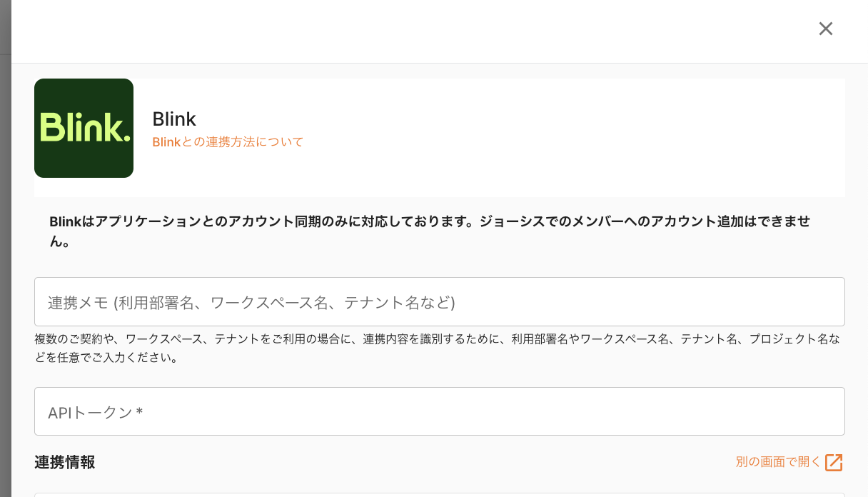Close the Blink integration dialog
Viewport: 868px width, 497px height.
(x=825, y=29)
